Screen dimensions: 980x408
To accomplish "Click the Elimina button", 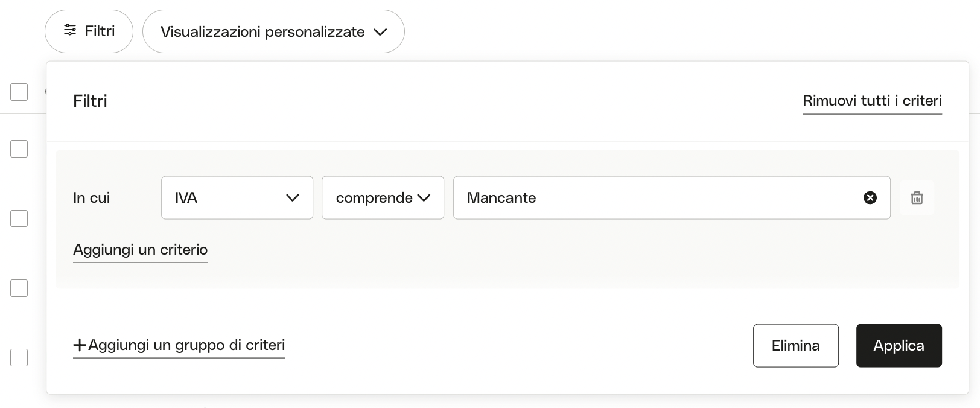I will 795,345.
